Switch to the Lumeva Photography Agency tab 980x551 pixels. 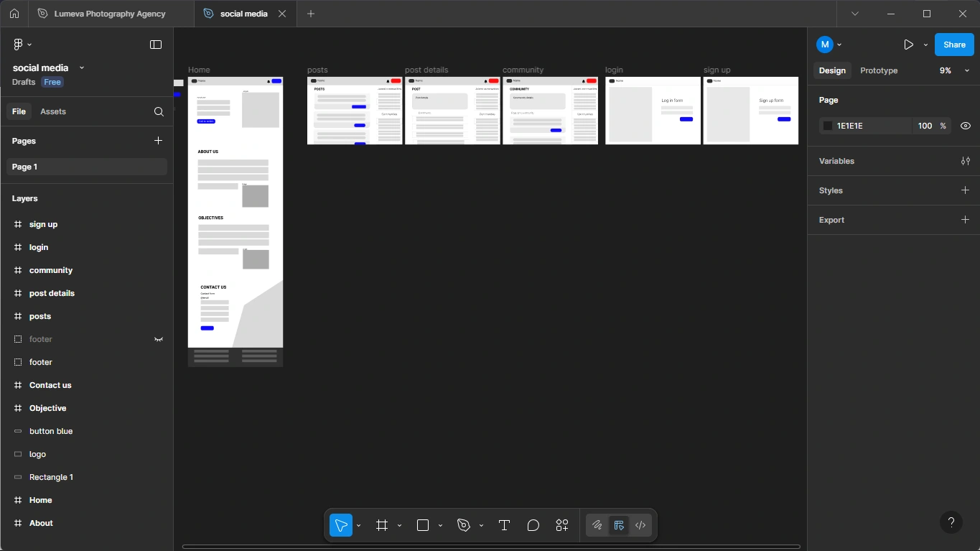coord(111,14)
